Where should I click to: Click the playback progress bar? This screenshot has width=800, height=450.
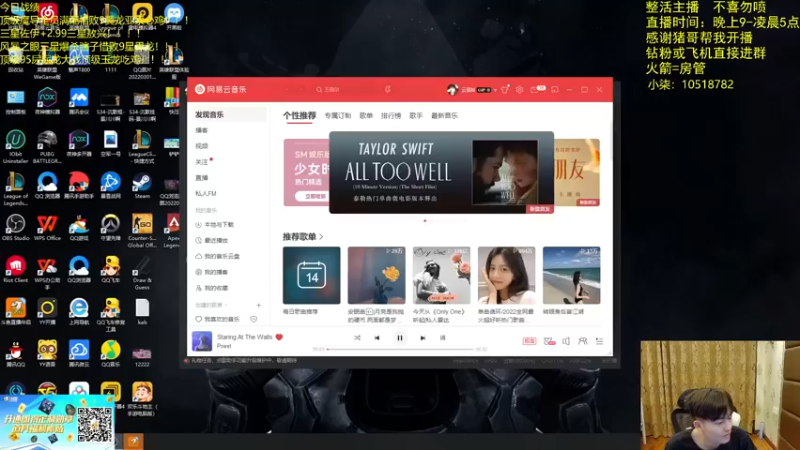pyautogui.click(x=401, y=349)
